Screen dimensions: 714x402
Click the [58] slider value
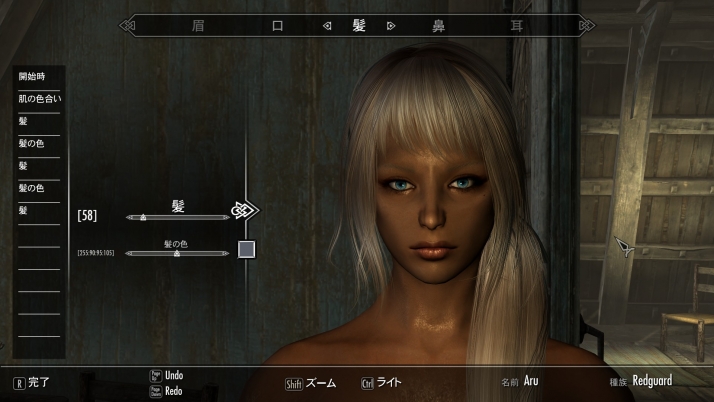[87, 215]
